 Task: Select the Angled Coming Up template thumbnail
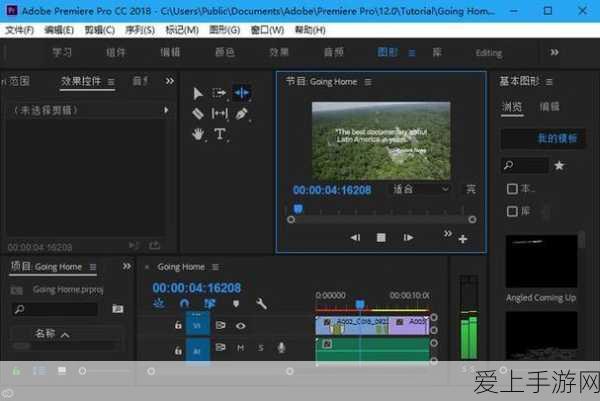[541, 261]
